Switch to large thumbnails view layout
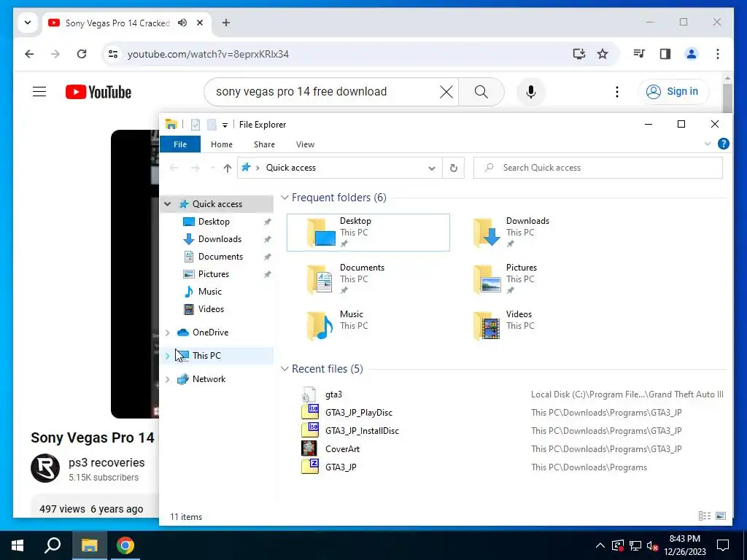This screenshot has width=747, height=560. [x=721, y=516]
